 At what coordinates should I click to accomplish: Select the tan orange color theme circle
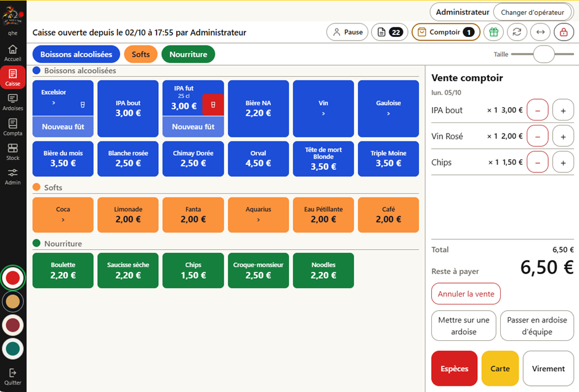[13, 302]
